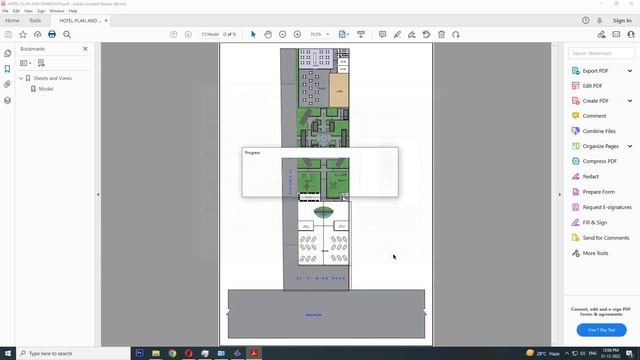Click the cloud upload icon
Viewport: 640px width, 360px height.
[x=38, y=35]
